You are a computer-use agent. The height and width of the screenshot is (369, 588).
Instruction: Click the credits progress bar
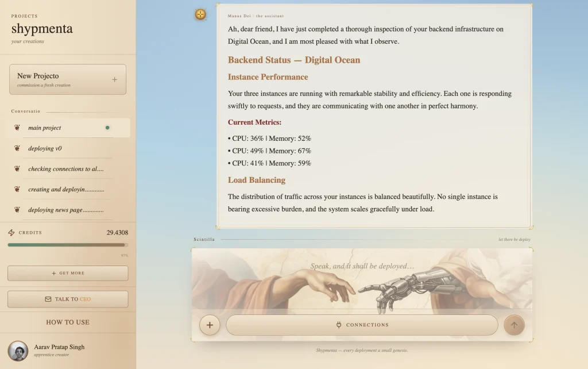pos(68,245)
